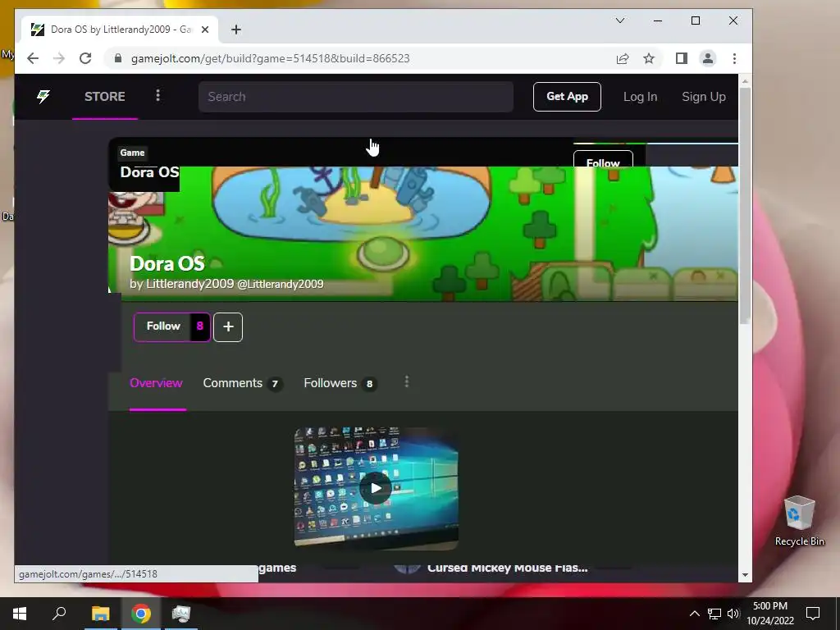Open Windows taskbar search
Image resolution: width=840 pixels, height=630 pixels.
coord(59,614)
